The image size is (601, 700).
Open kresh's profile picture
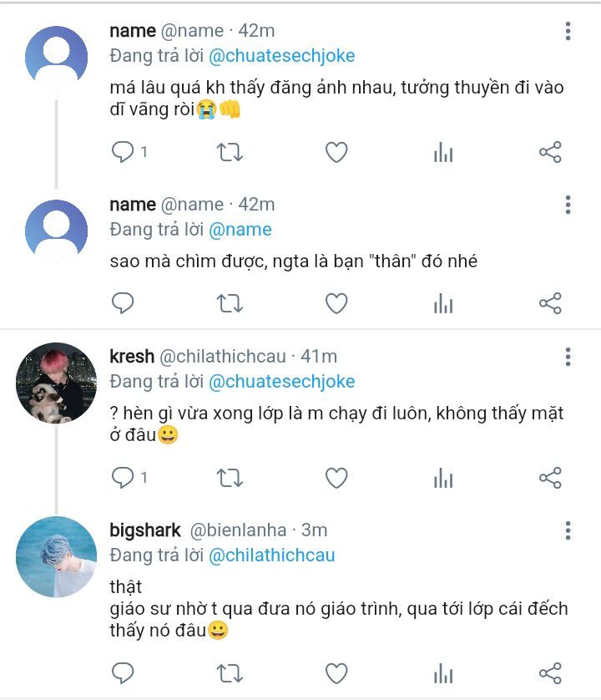pyautogui.click(x=56, y=383)
